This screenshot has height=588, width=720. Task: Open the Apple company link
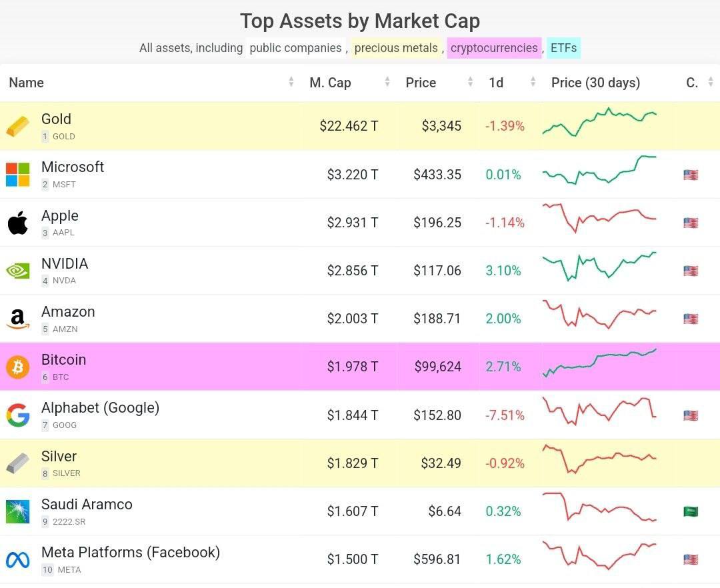coord(60,215)
